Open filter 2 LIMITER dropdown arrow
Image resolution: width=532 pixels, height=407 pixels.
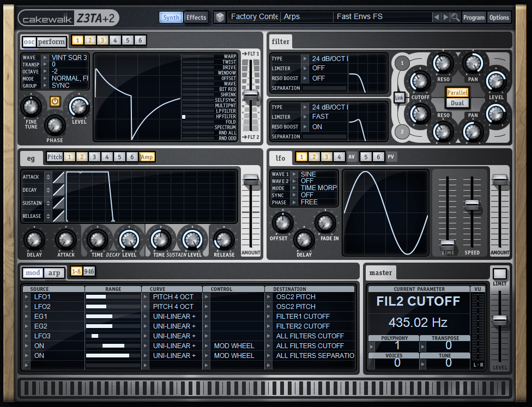(305, 117)
